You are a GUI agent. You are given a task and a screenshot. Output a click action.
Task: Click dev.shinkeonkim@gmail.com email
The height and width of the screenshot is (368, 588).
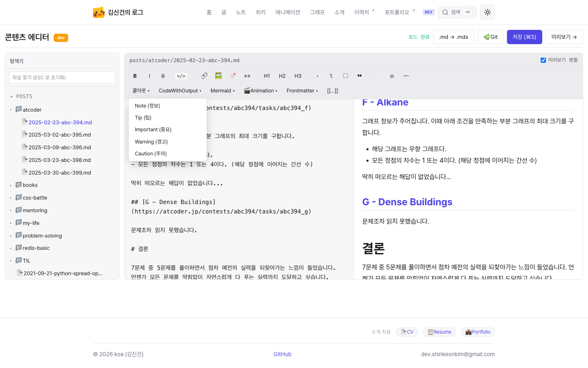pos(458,354)
